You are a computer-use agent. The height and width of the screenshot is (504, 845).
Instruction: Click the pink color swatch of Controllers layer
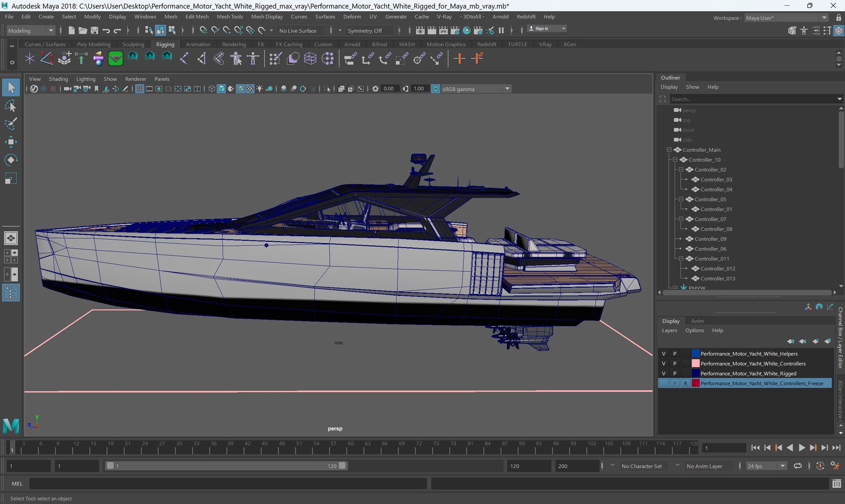coord(696,364)
